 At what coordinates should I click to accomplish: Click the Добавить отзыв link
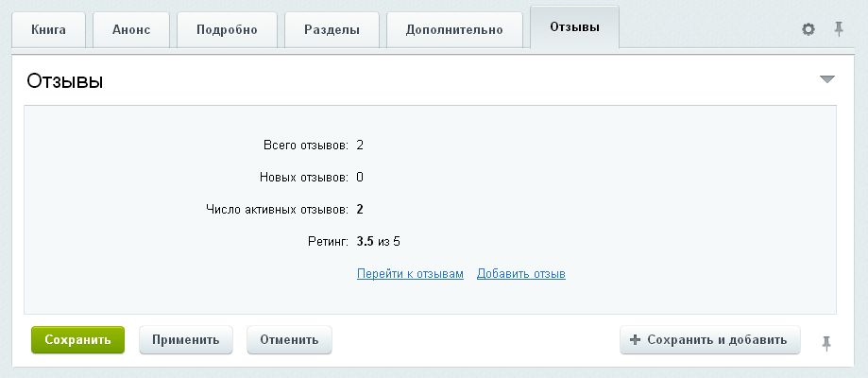(520, 274)
